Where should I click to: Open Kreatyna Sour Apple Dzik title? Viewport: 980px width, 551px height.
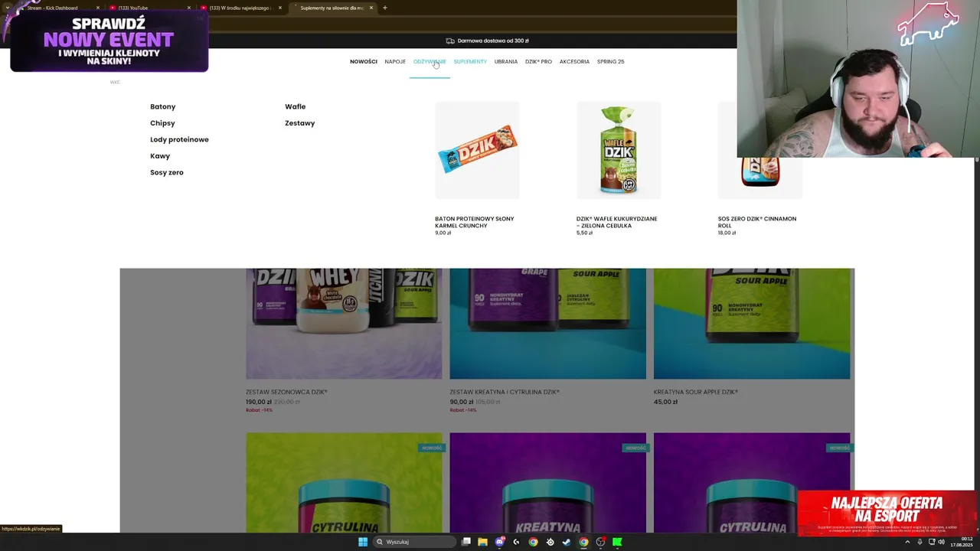click(696, 392)
